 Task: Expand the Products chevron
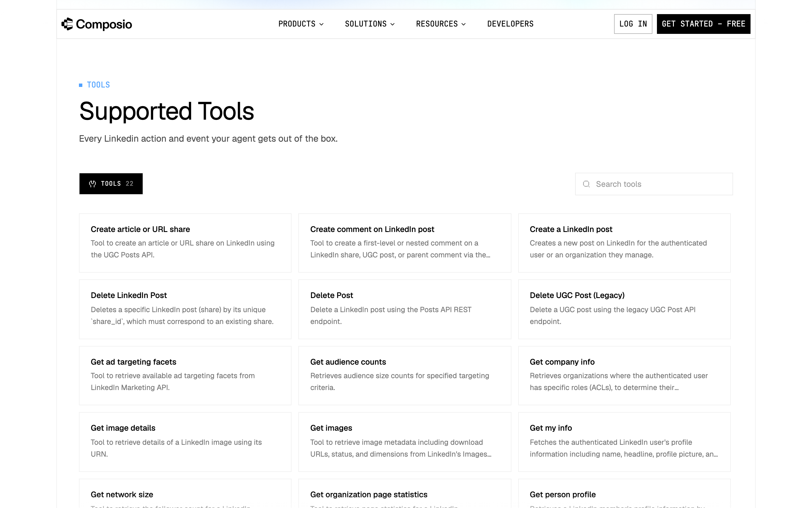(x=321, y=24)
